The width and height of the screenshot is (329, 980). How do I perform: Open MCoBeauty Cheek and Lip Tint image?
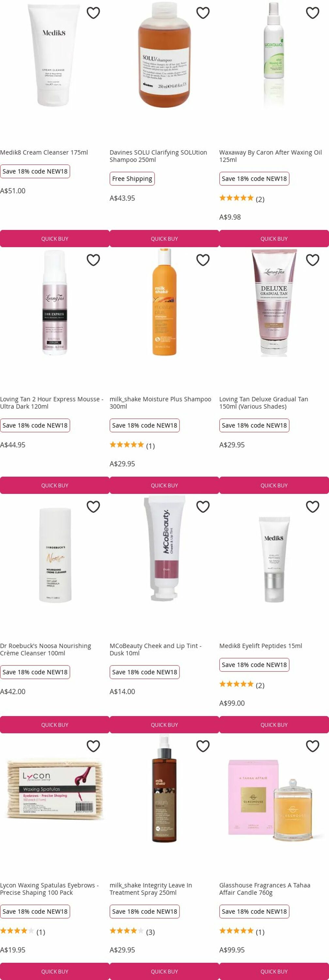pyautogui.click(x=164, y=548)
